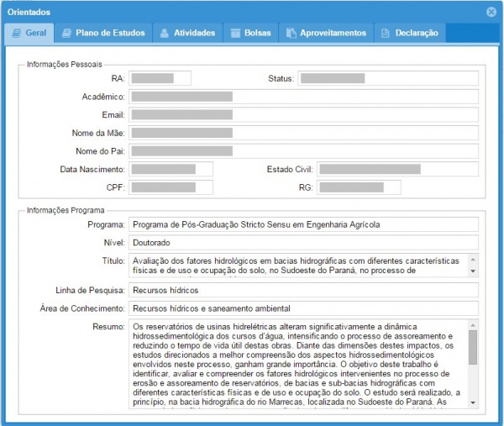Open the Plano de Estudos tab
The width and height of the screenshot is (504, 426).
[x=102, y=33]
